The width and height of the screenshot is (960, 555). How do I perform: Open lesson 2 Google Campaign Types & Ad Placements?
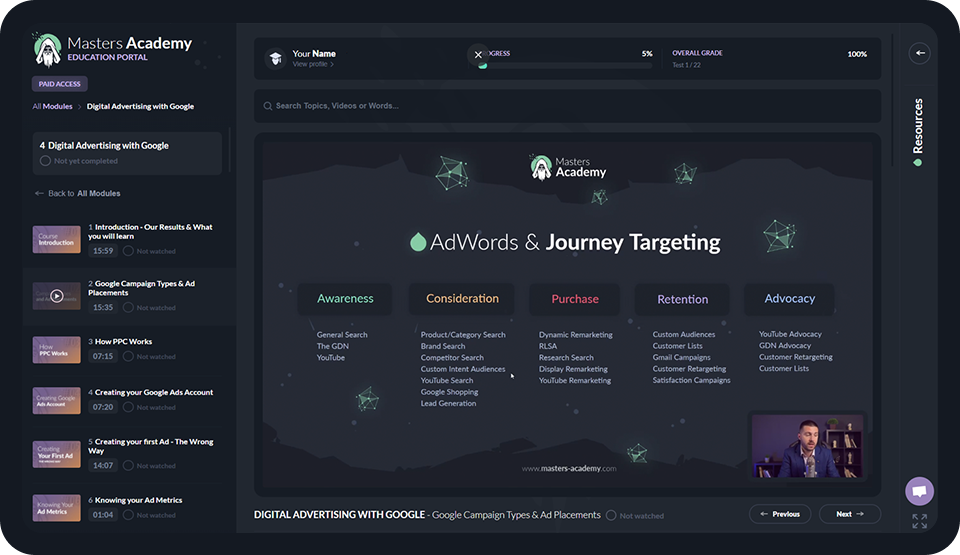pyautogui.click(x=141, y=288)
